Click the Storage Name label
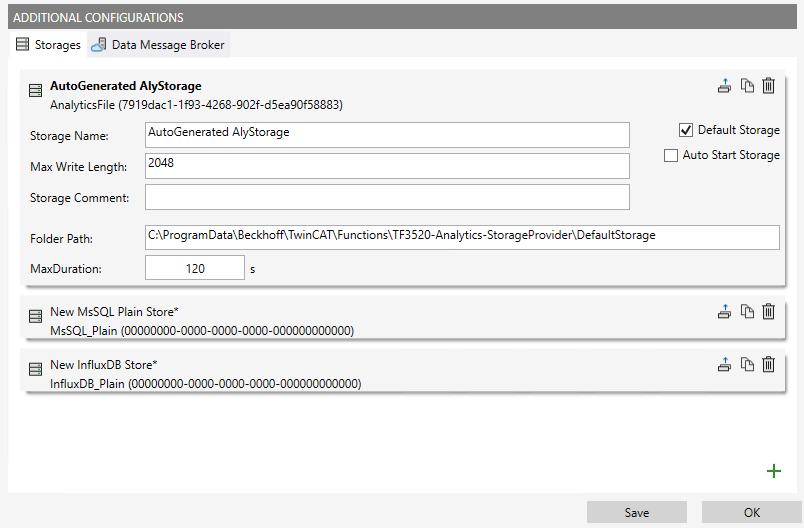The image size is (804, 528). coord(69,136)
